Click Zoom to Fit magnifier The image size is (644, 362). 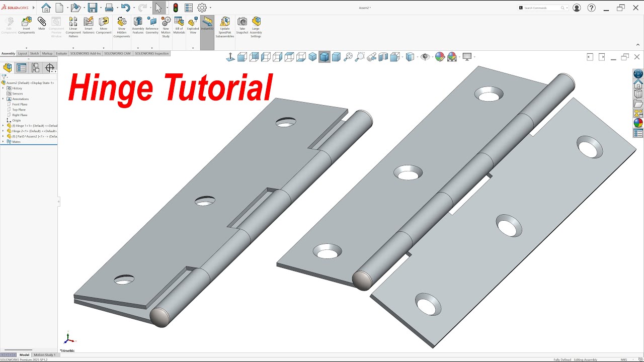348,57
